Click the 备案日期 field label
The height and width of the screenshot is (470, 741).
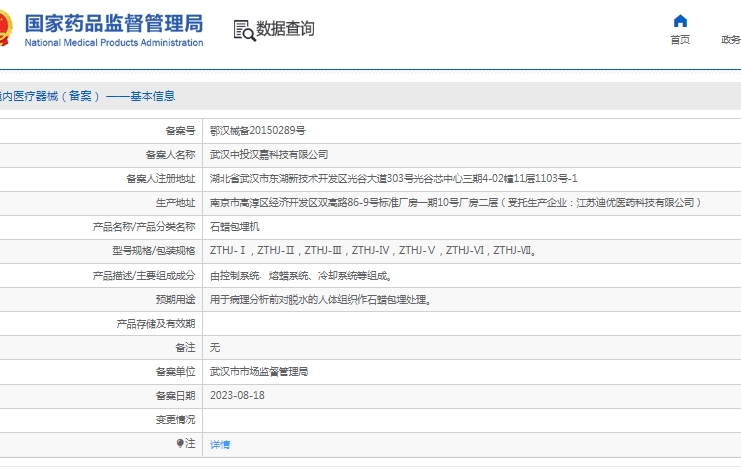[175, 395]
